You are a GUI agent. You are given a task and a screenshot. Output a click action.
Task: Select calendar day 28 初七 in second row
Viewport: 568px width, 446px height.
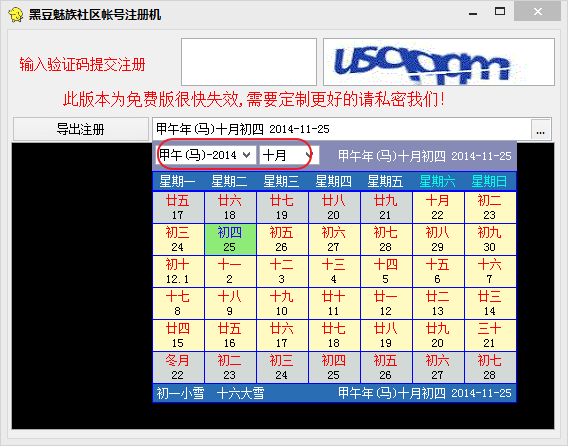pyautogui.click(x=386, y=239)
